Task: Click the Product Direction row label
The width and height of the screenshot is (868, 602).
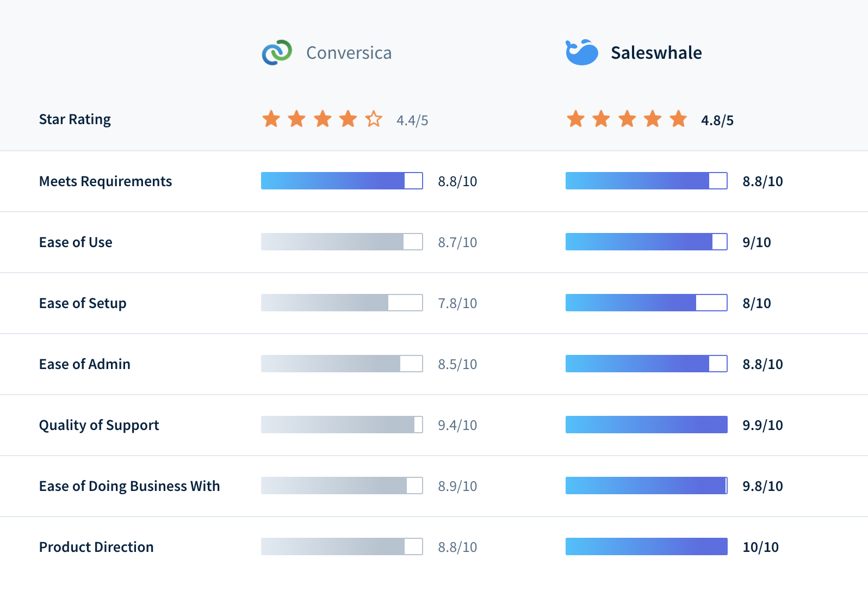Action: (96, 547)
